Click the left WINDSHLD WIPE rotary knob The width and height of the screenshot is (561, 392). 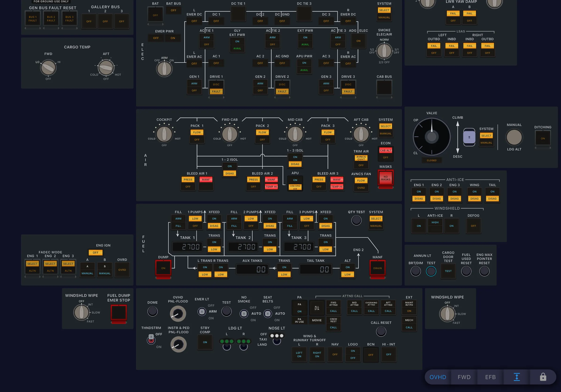click(81, 312)
